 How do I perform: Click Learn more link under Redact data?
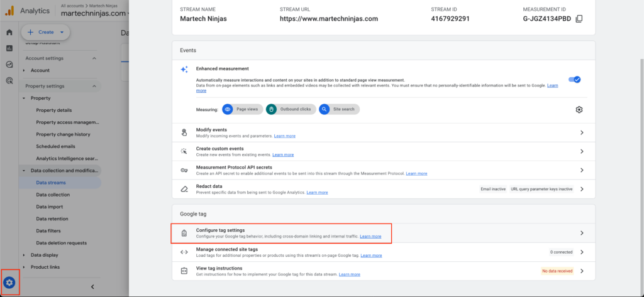[x=317, y=192]
